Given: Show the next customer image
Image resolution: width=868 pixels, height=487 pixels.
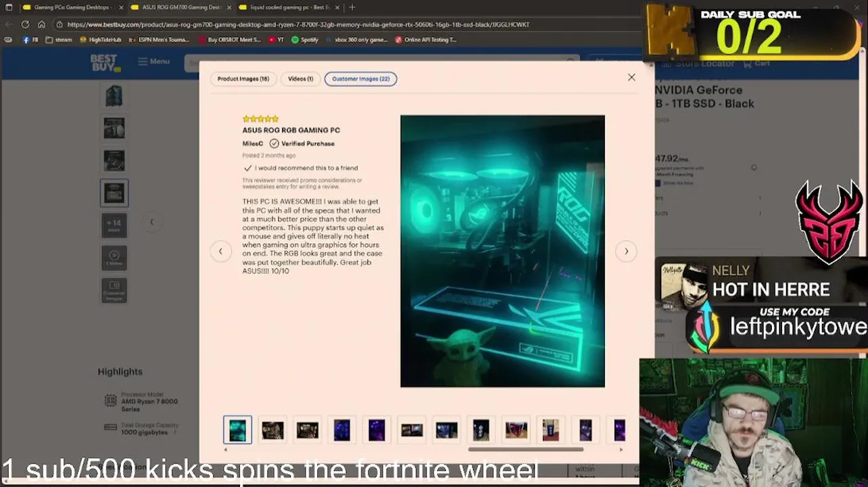Looking at the screenshot, I should pos(626,251).
